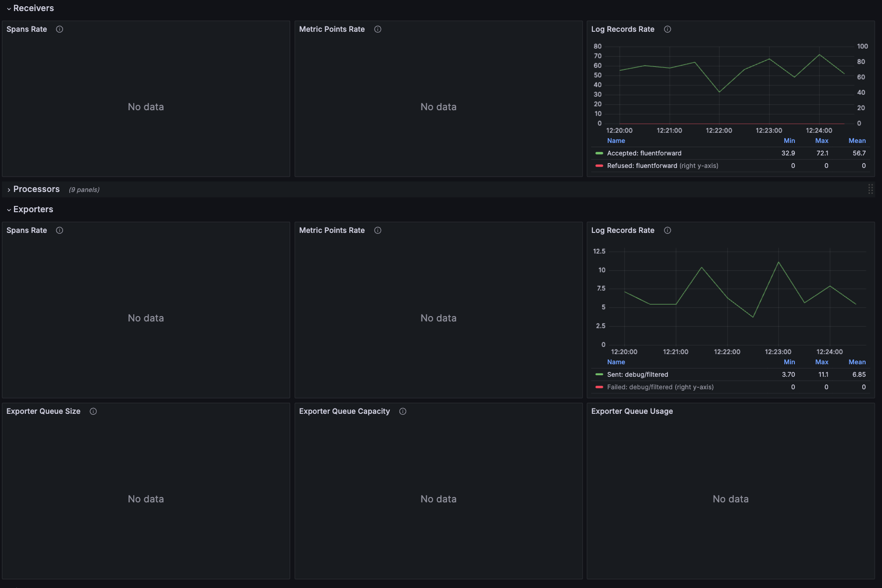Screen dimensions: 882x588
Task: Collapse the Exporters row
Action: coord(33,209)
